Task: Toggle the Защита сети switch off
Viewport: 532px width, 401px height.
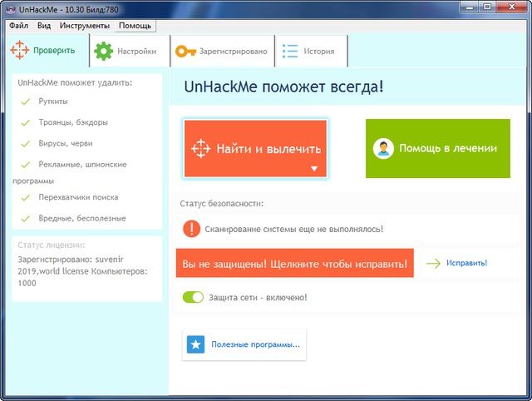Action: point(193,297)
